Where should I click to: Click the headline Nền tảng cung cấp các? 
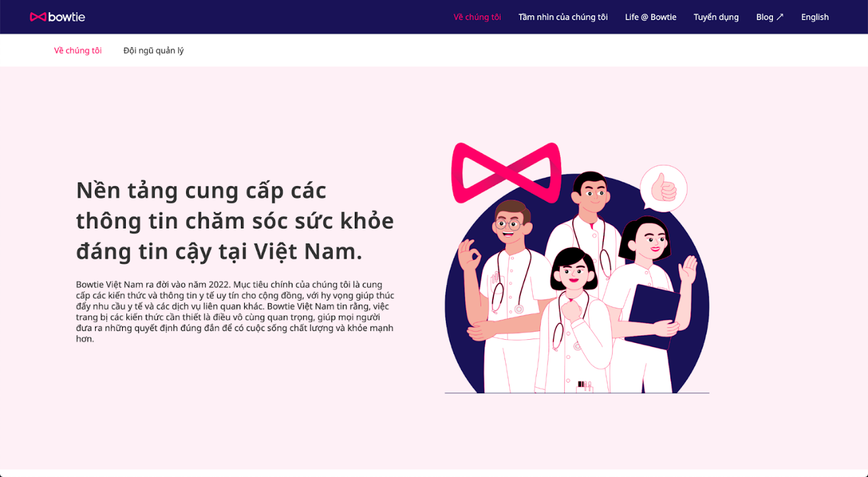click(201, 190)
